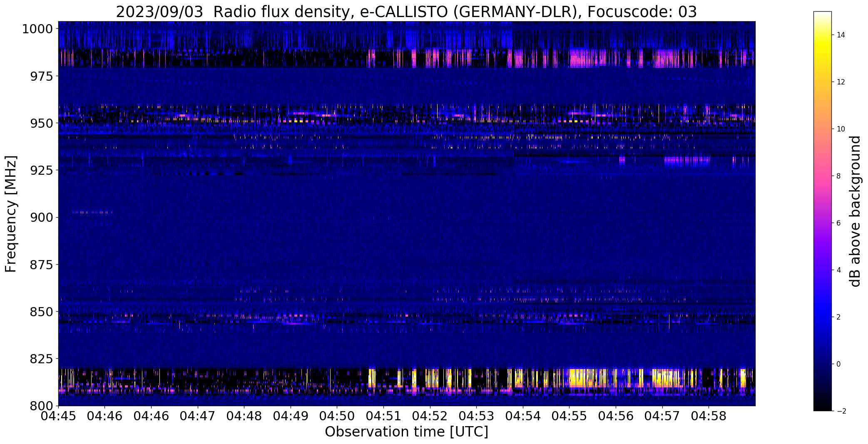Viewport: 868px width, 444px height.
Task: Click the 04:55 time tick label
Action: click(x=570, y=416)
